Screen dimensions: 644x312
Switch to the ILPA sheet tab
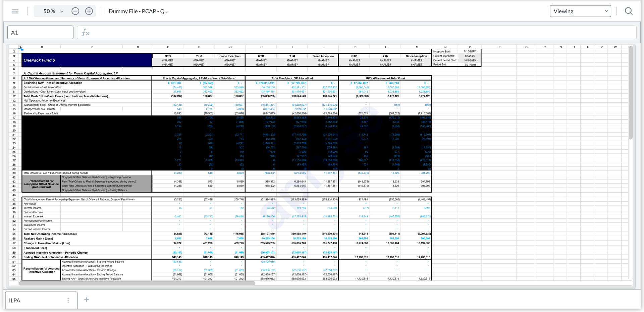[x=15, y=300]
